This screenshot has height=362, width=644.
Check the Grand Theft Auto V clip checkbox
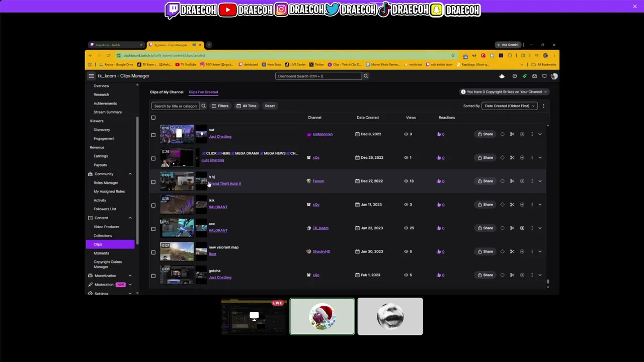(x=153, y=182)
